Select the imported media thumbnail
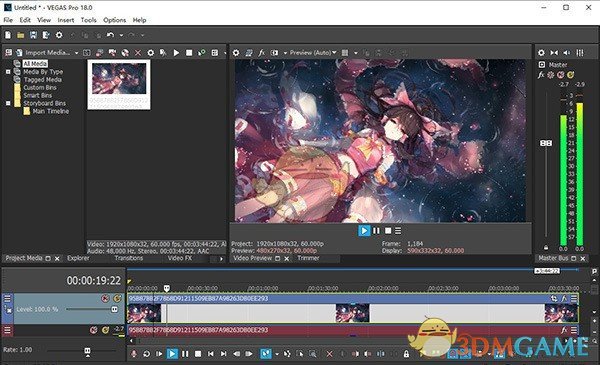 click(x=119, y=84)
